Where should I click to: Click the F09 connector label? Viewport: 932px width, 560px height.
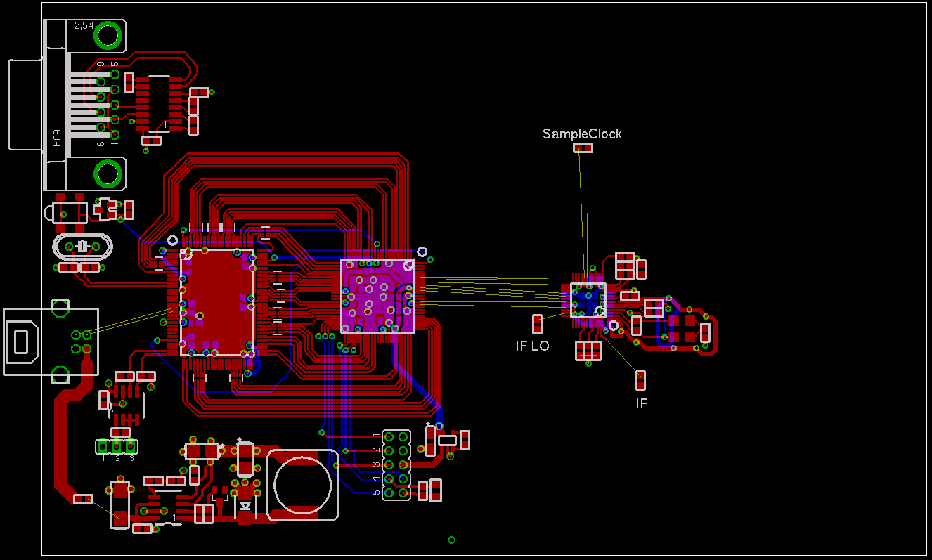57,138
